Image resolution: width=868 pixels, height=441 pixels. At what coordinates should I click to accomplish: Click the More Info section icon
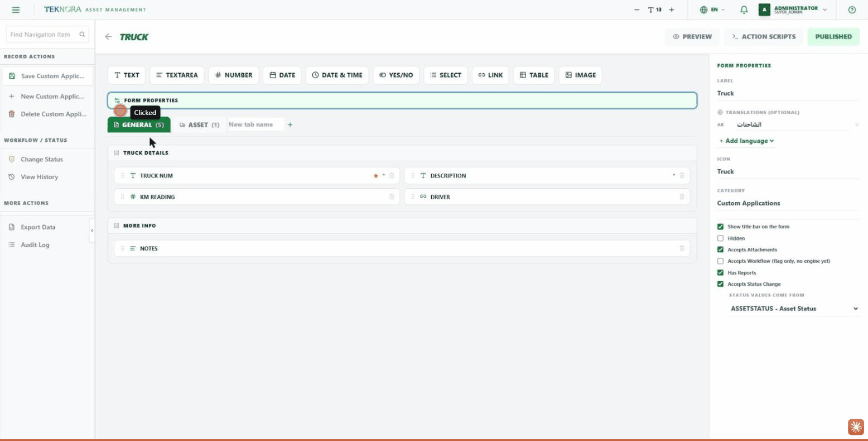(x=117, y=226)
